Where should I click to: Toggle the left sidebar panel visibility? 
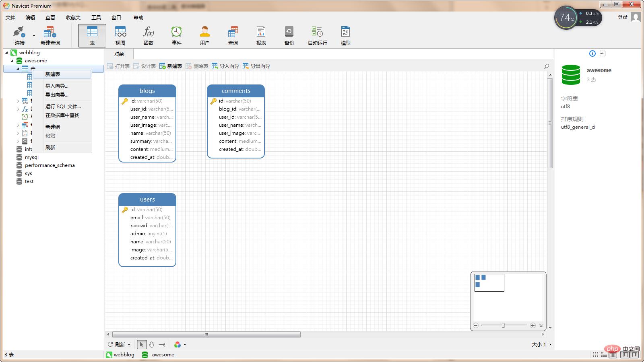pos(625,355)
